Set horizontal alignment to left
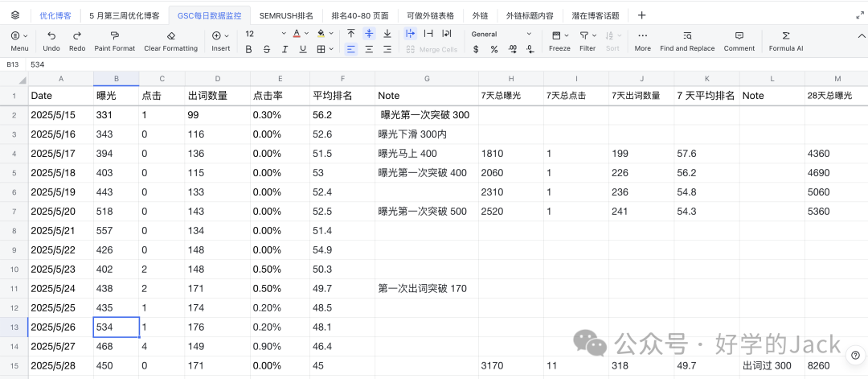 351,49
